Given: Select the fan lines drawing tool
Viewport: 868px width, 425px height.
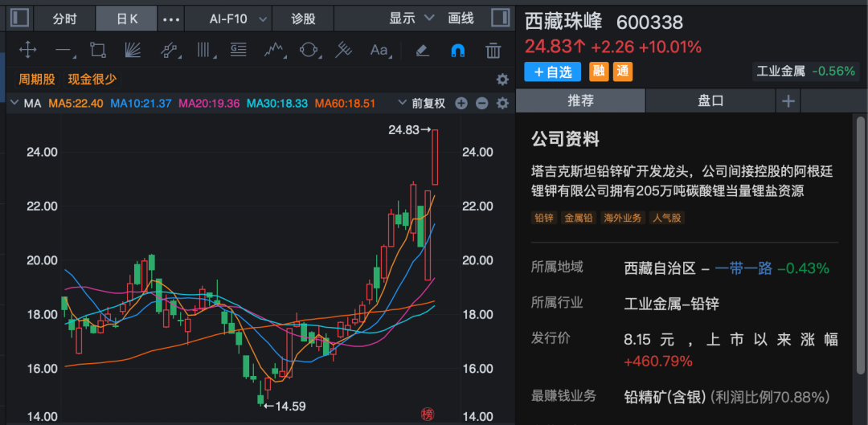Looking at the screenshot, I should (133, 51).
